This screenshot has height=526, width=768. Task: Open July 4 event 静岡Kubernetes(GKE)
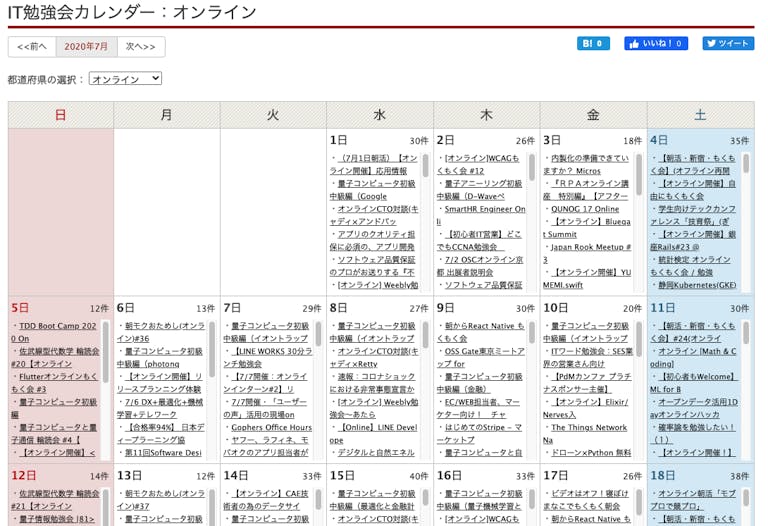(x=697, y=285)
